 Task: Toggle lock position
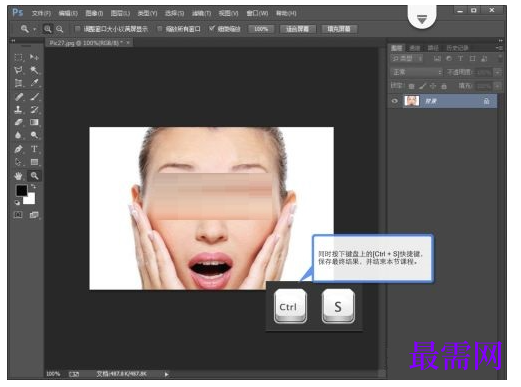click(x=433, y=86)
